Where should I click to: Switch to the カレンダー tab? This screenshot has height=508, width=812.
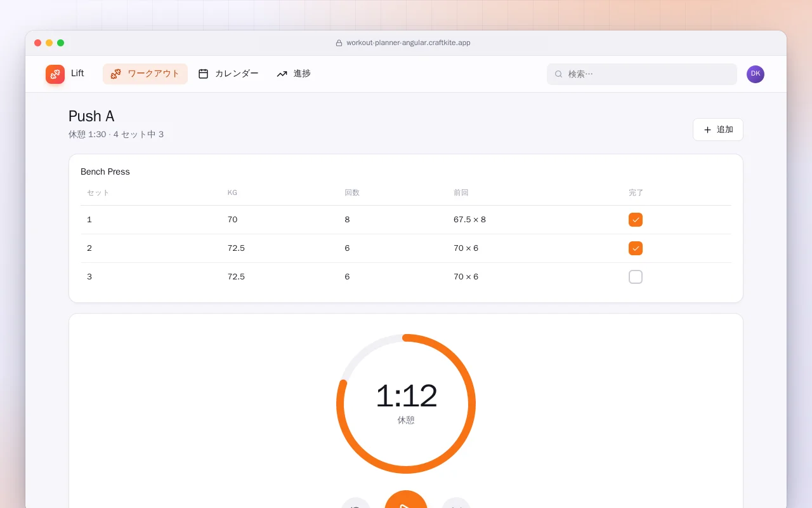[228, 74]
